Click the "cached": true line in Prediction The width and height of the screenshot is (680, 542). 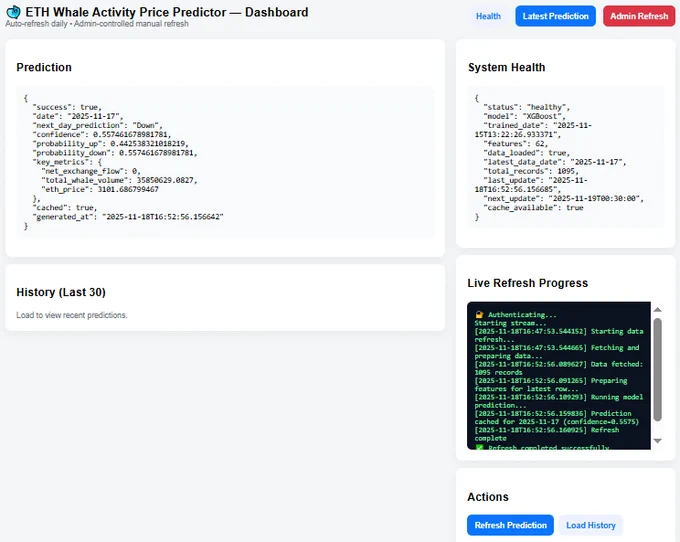[x=65, y=208]
